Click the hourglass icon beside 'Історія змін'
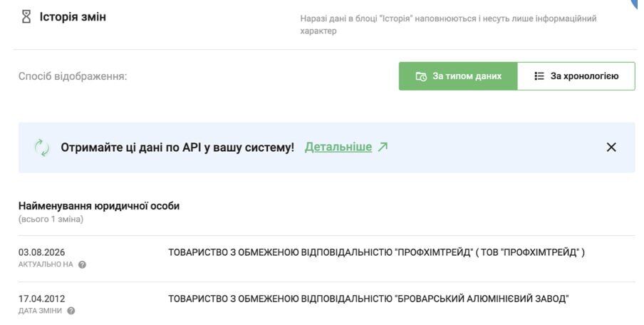This screenshot has width=644, height=325. [26, 17]
